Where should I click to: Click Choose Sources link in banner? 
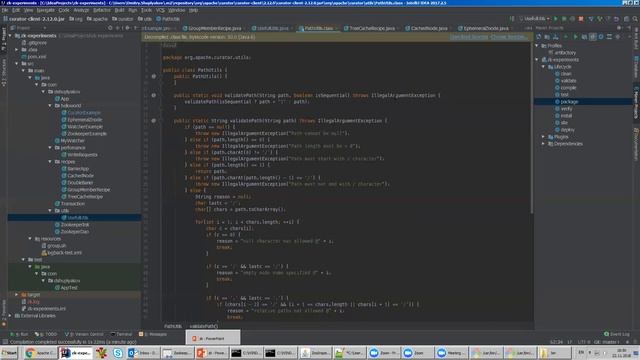509,37
